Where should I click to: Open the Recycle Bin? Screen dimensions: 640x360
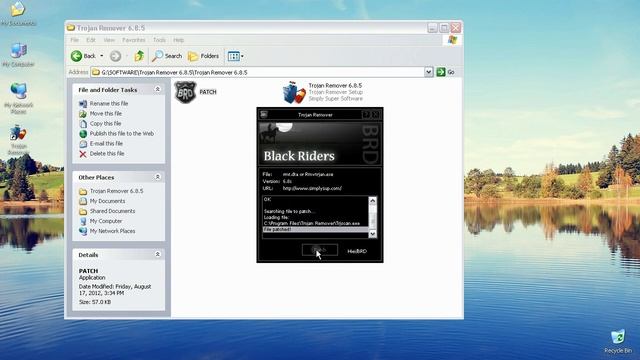click(618, 342)
